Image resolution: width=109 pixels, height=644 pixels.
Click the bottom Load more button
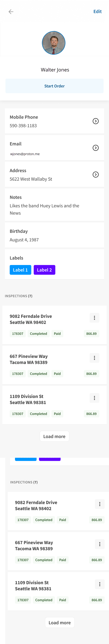60,623
